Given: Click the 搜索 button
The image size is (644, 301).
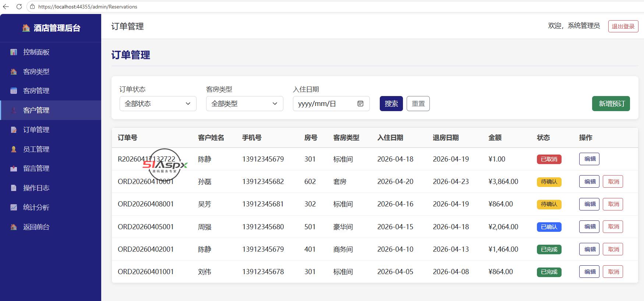Looking at the screenshot, I should (391, 104).
